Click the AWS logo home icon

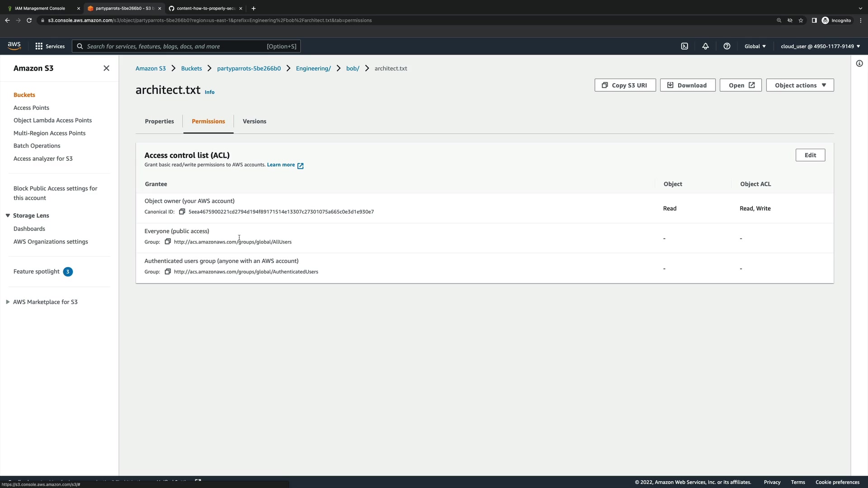point(14,46)
